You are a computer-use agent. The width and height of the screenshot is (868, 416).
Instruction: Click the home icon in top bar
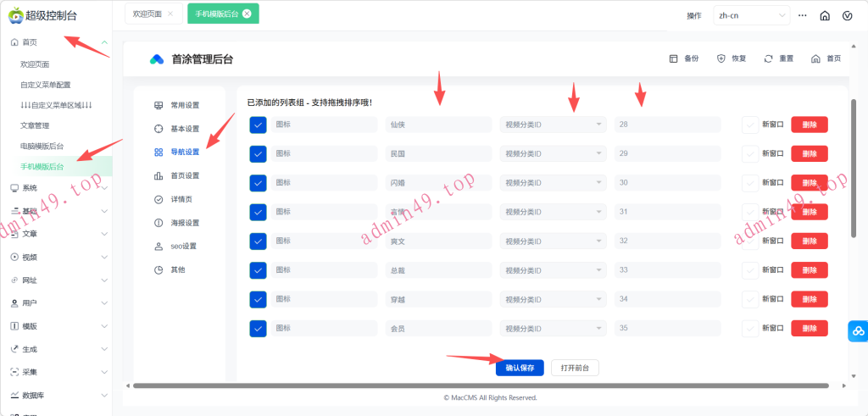[x=824, y=15]
